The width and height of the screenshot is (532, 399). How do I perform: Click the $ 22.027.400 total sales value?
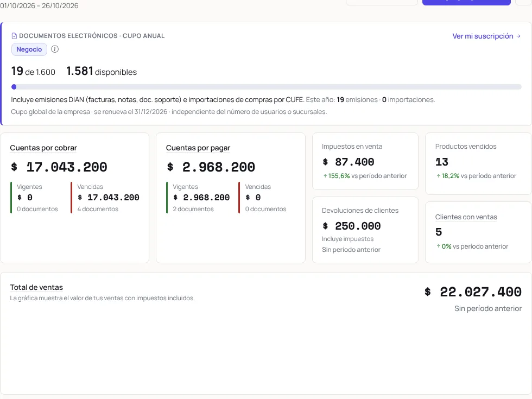pos(473,292)
